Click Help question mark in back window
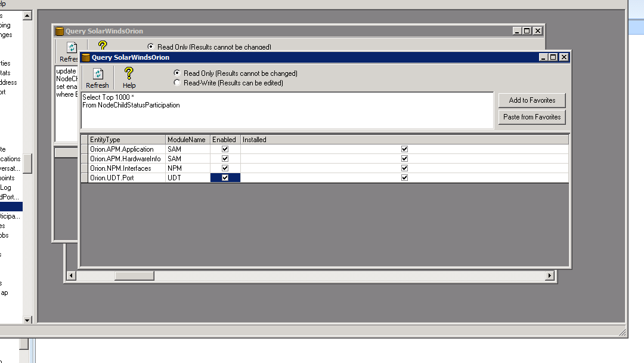 tap(103, 45)
